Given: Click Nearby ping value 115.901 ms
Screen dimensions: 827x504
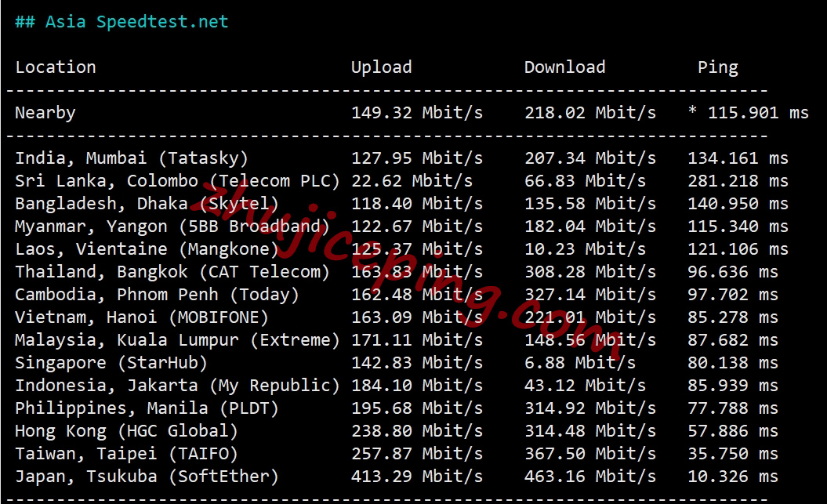Looking at the screenshot, I should tap(758, 112).
